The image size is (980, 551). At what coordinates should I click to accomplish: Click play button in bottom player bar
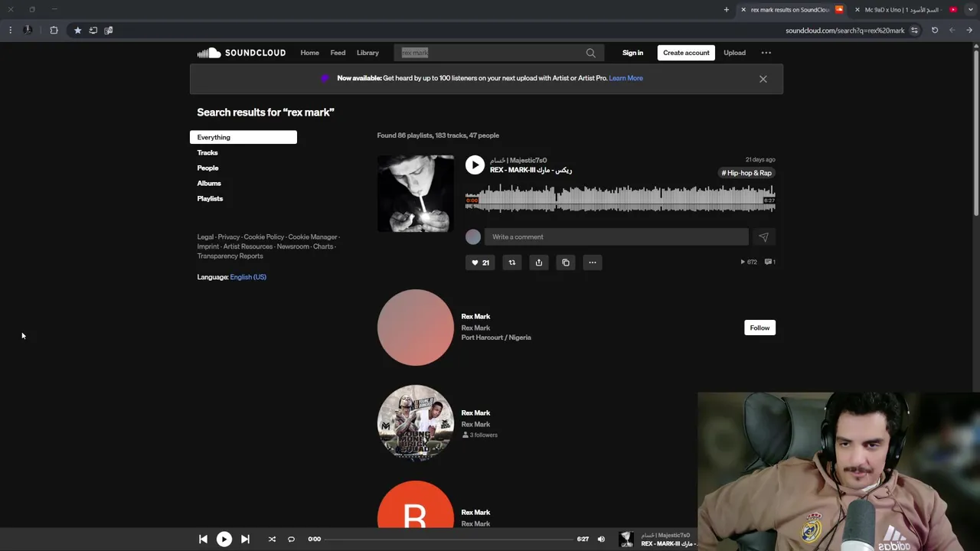tap(224, 540)
